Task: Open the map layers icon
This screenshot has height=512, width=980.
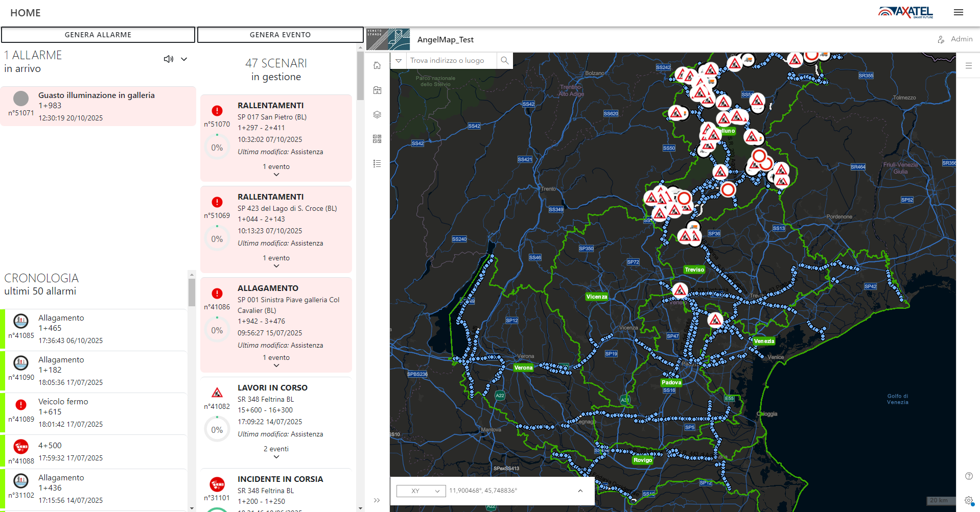Action: coord(377,114)
